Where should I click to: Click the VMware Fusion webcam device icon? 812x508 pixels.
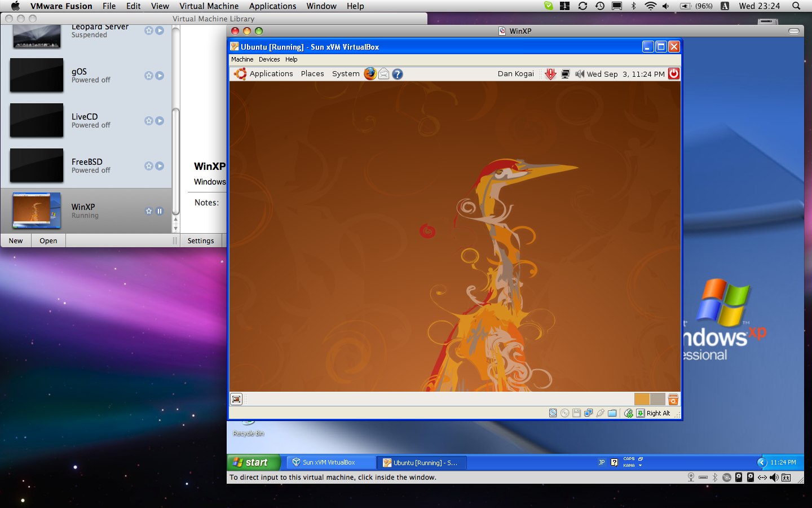pyautogui.click(x=691, y=478)
